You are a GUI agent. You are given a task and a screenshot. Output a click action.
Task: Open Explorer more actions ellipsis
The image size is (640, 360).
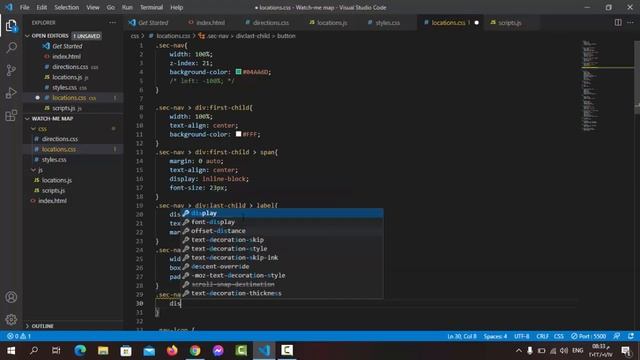tap(112, 23)
